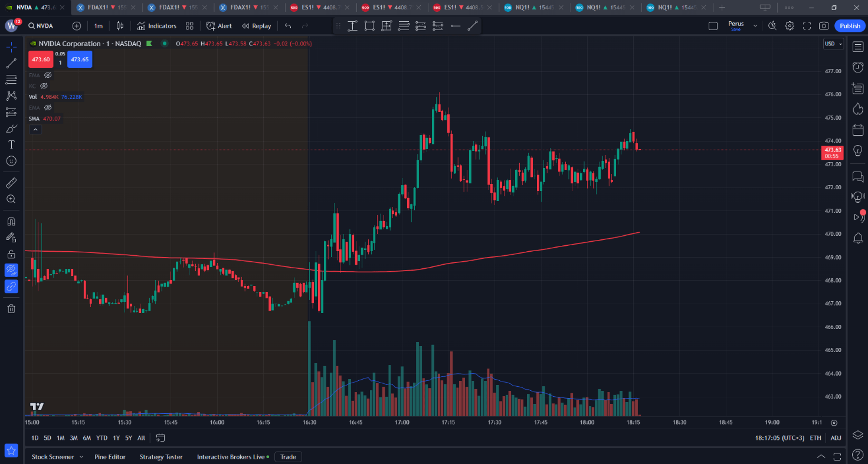The height and width of the screenshot is (464, 868).
Task: Select the ruler Measure tool
Action: pos(11,183)
